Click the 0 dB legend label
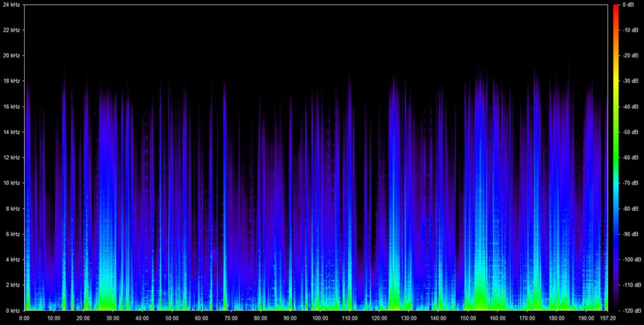The width and height of the screenshot is (644, 325). point(628,4)
